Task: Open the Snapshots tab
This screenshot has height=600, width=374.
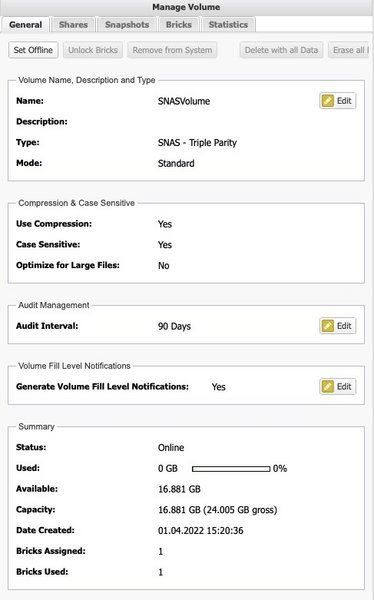Action: tap(127, 24)
